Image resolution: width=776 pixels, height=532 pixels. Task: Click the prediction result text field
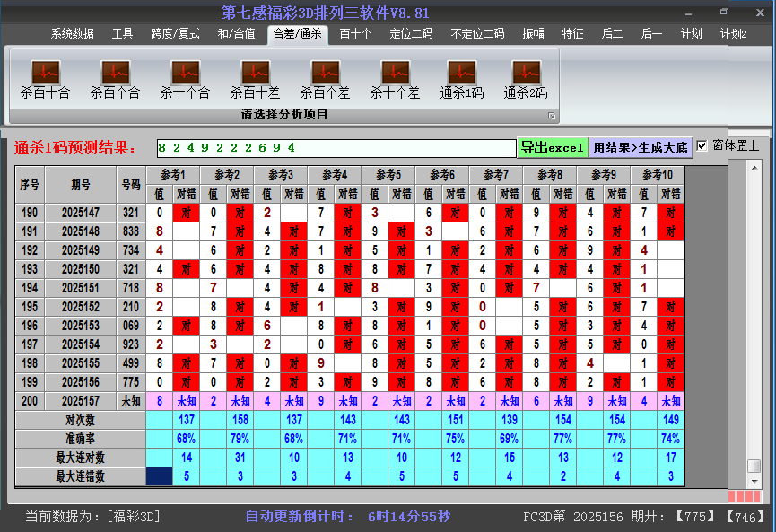336,148
